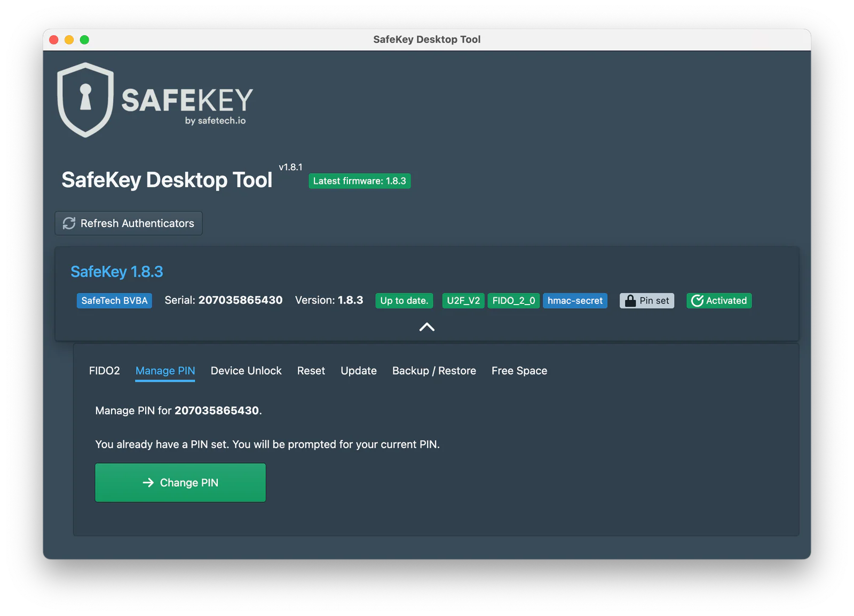Open the Backup / Restore tab
This screenshot has width=854, height=616.
coord(434,371)
